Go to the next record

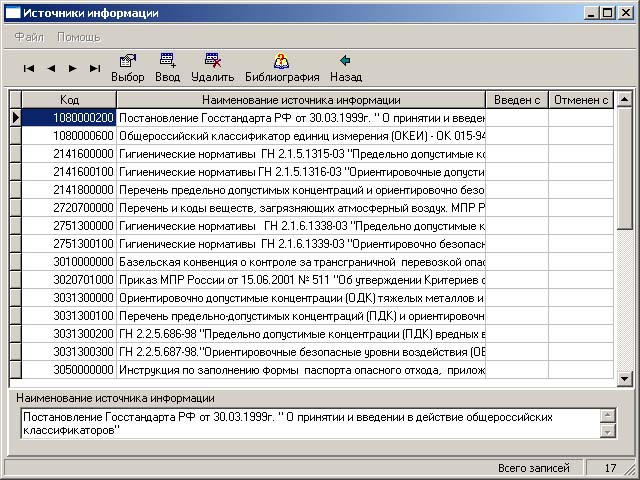72,68
